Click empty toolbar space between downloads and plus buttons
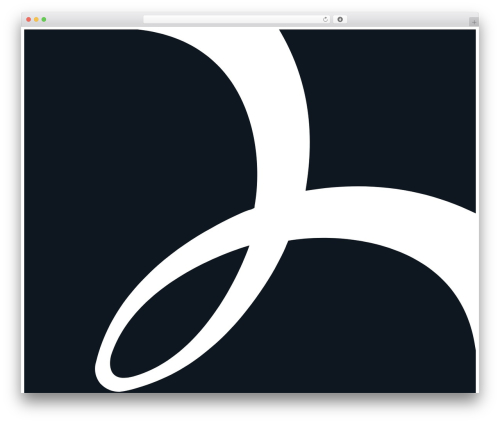The image size is (500, 423). click(x=408, y=19)
